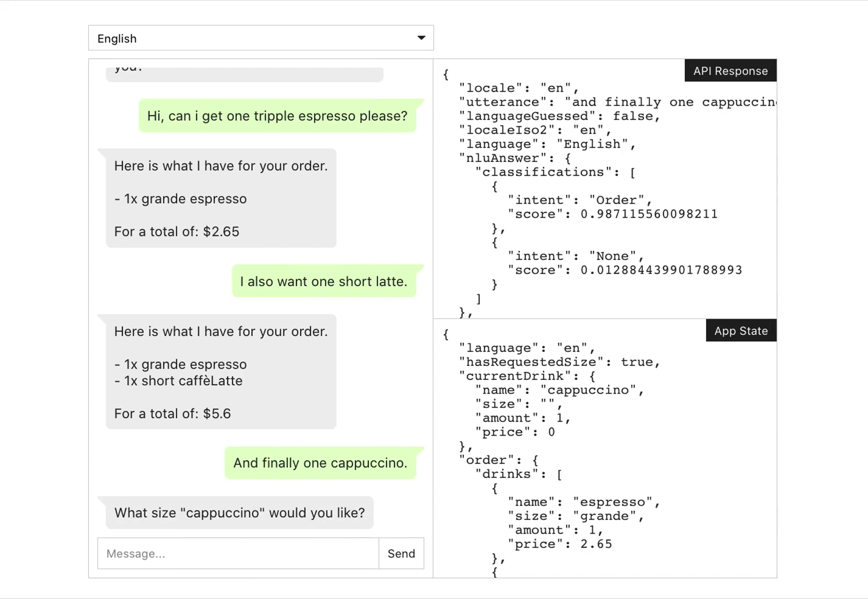
Task: Click the cappuccino size question bubble
Action: tap(239, 513)
